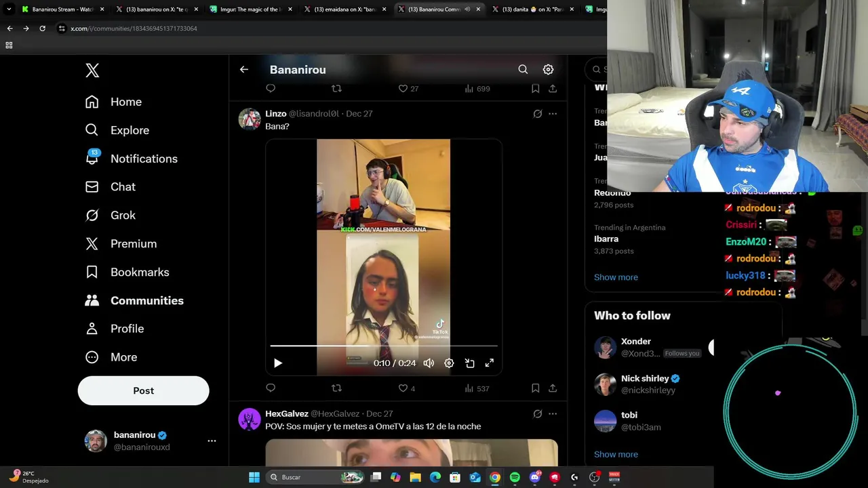Click the X logo in sidebar
Image resolution: width=868 pixels, height=488 pixels.
click(92, 70)
